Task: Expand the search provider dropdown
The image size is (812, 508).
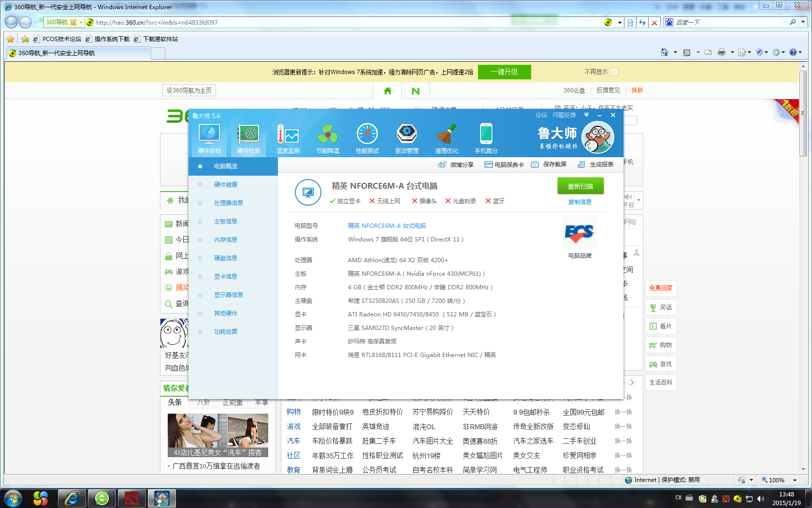Action: (x=803, y=22)
